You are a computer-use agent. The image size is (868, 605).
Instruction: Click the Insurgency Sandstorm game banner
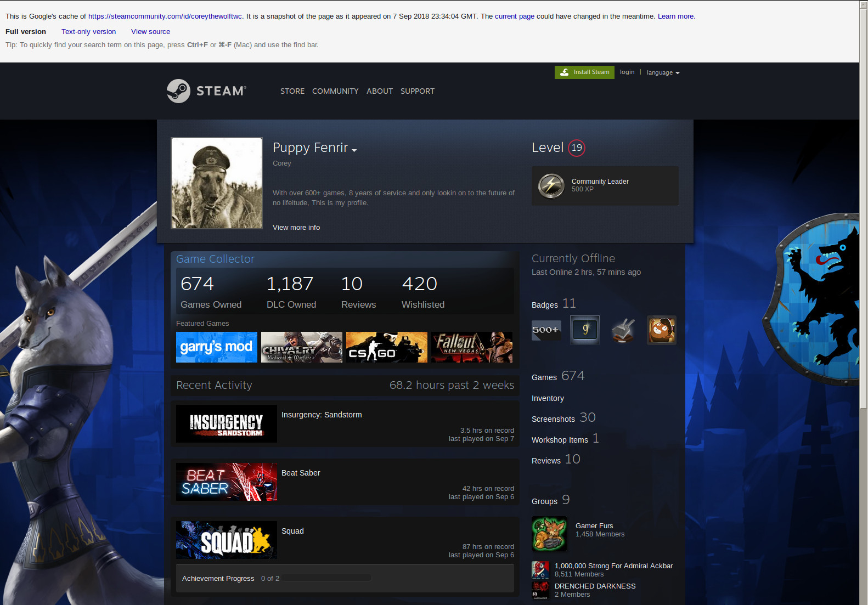click(x=227, y=423)
